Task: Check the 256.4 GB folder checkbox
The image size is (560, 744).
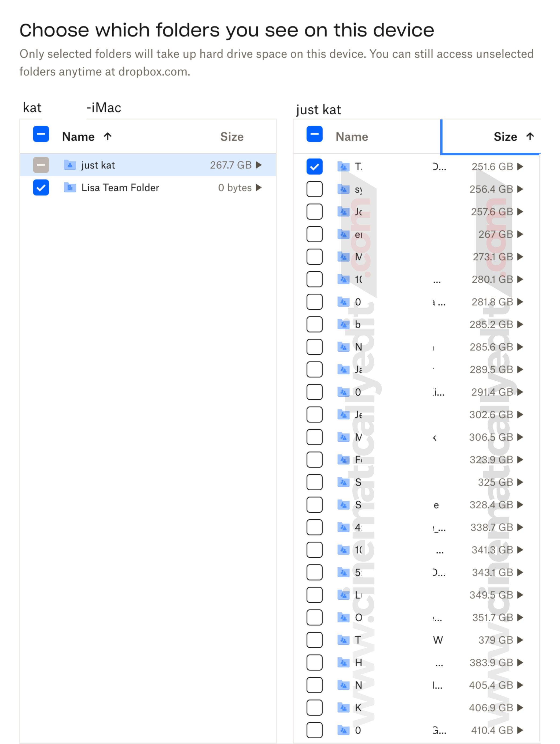Action: click(315, 189)
